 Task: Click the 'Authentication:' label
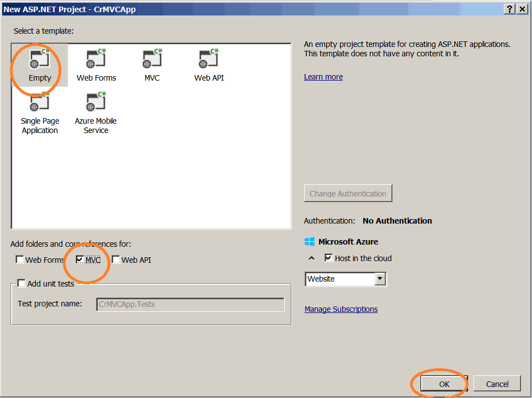pyautogui.click(x=329, y=221)
